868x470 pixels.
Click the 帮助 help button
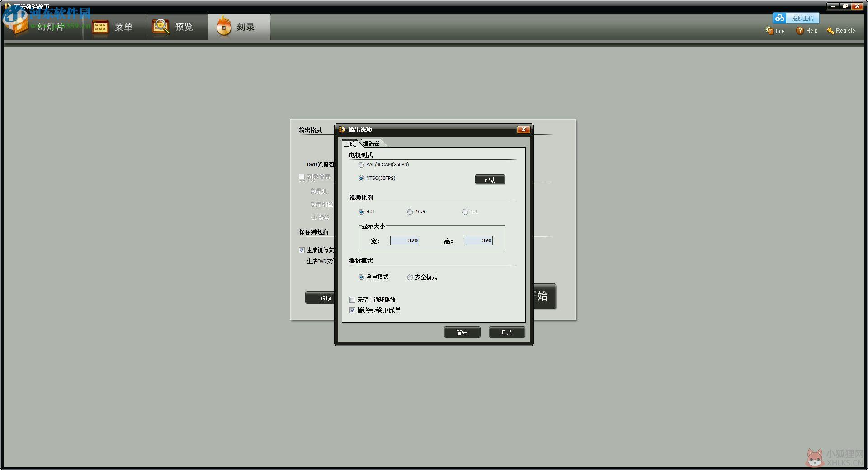[490, 180]
